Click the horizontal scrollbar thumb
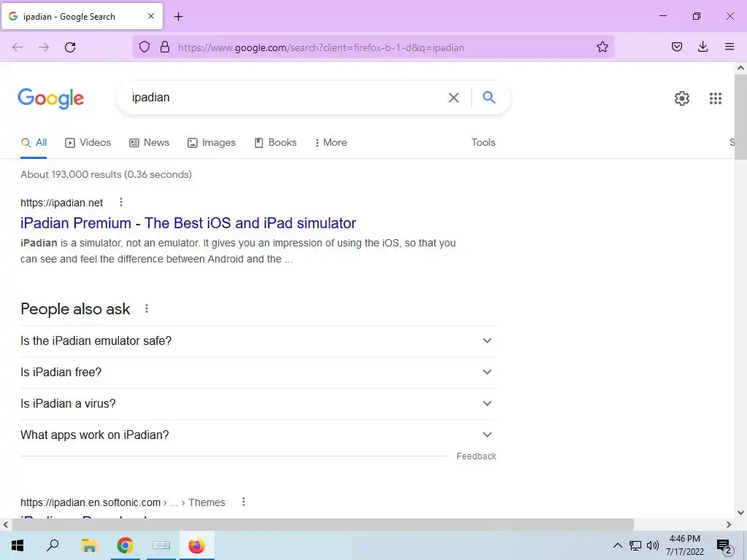Image resolution: width=747 pixels, height=560 pixels. point(322,524)
